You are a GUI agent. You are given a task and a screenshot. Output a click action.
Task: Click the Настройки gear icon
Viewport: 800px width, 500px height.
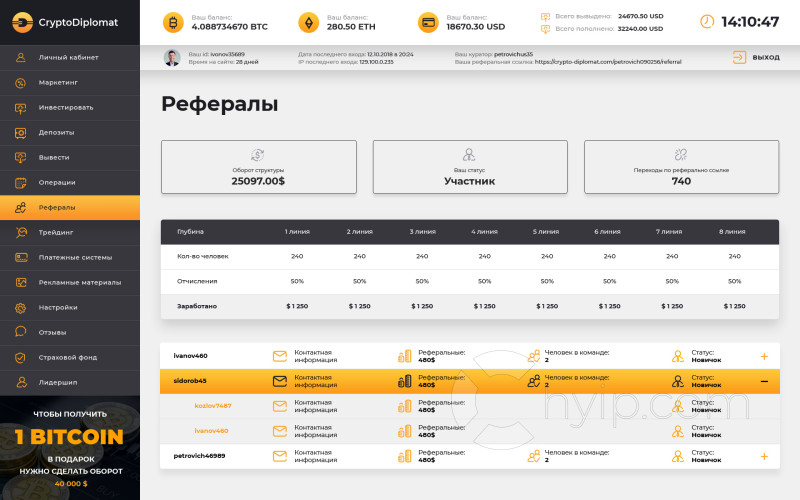20,308
